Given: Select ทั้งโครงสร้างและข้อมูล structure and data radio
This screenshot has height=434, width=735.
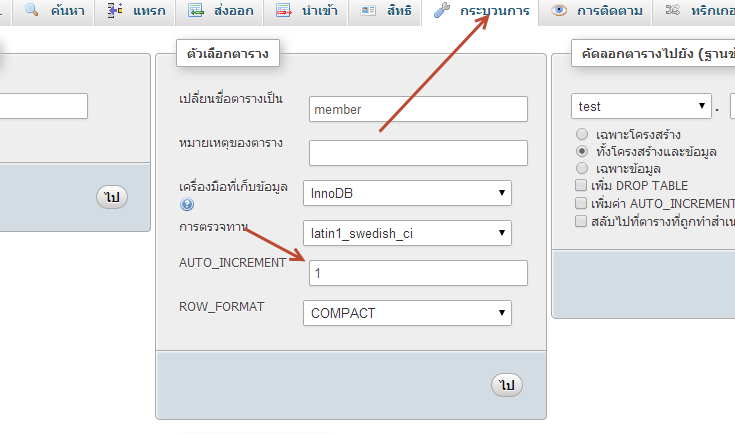Looking at the screenshot, I should click(x=582, y=151).
